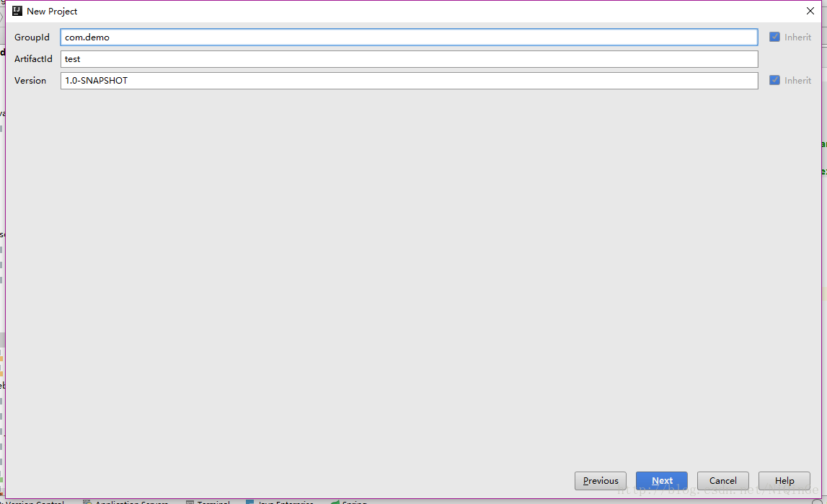
Task: Click the "ArtifactId" label text
Action: pyautogui.click(x=33, y=59)
